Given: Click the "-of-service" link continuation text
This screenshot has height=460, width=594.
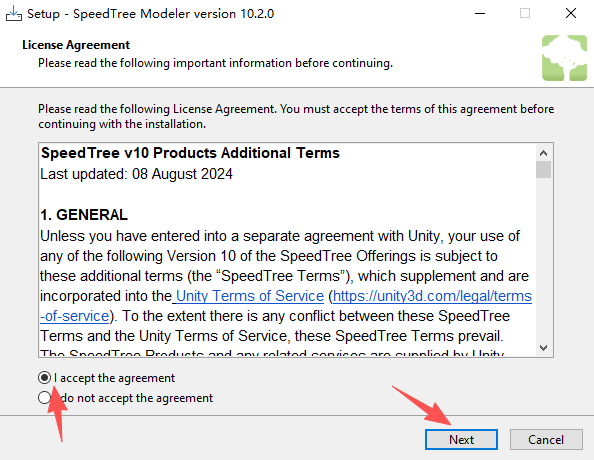Looking at the screenshot, I should click(75, 316).
